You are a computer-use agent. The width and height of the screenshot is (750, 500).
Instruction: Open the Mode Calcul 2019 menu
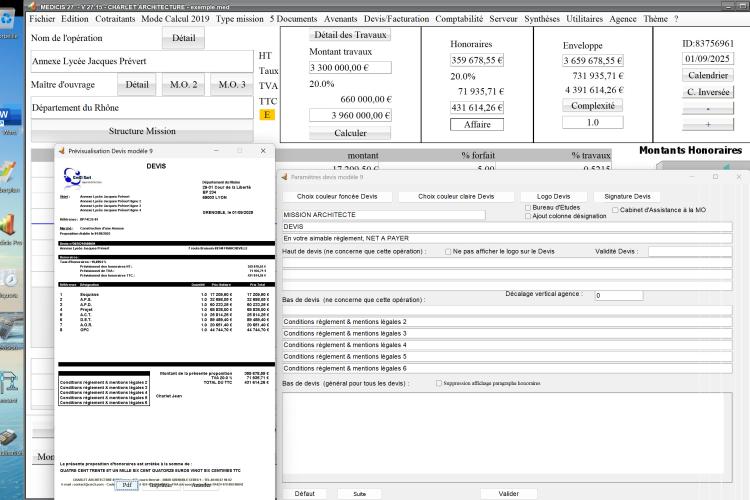coord(175,19)
